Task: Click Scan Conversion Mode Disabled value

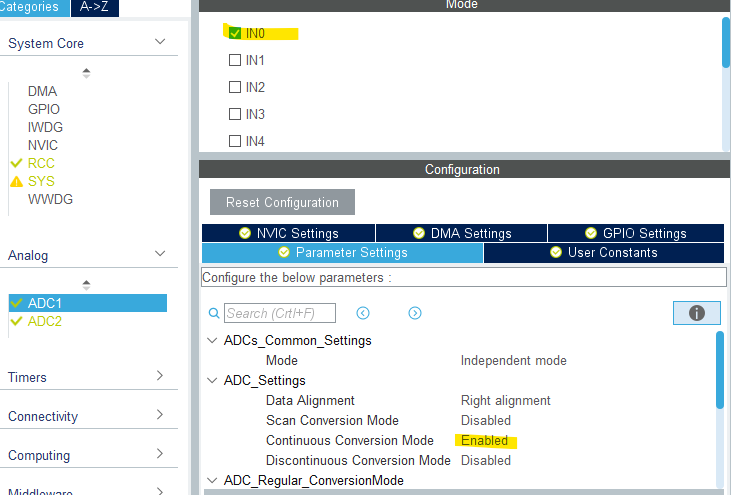Action: (x=486, y=421)
